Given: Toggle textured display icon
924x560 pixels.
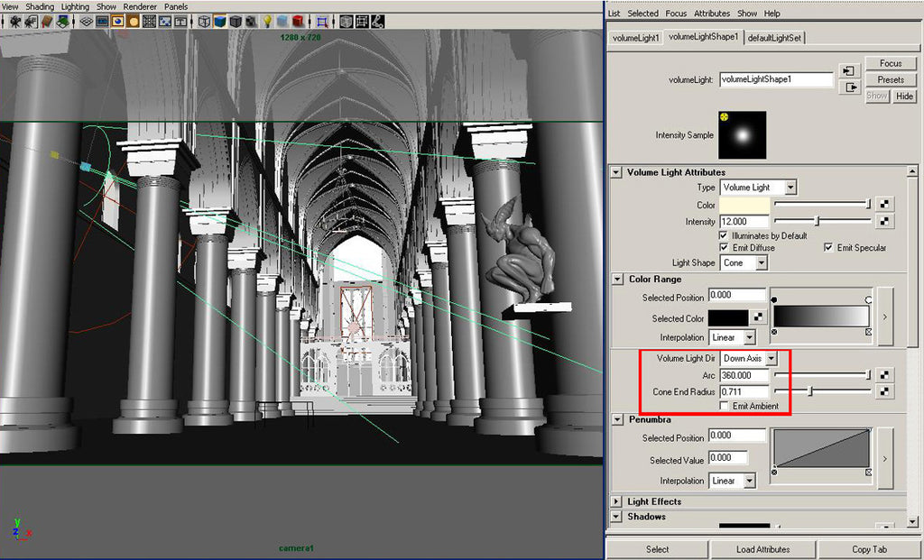Looking at the screenshot, I should click(x=250, y=22).
